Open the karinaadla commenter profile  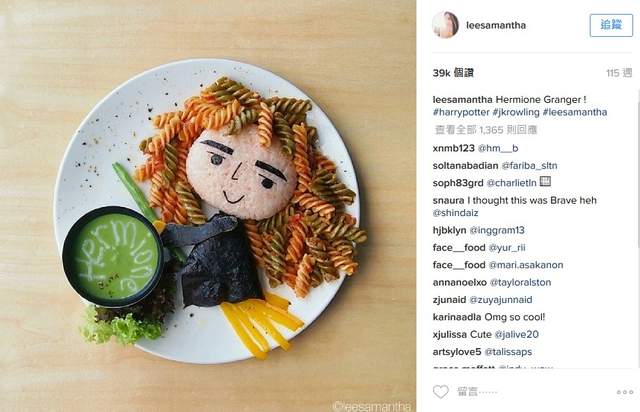(457, 317)
